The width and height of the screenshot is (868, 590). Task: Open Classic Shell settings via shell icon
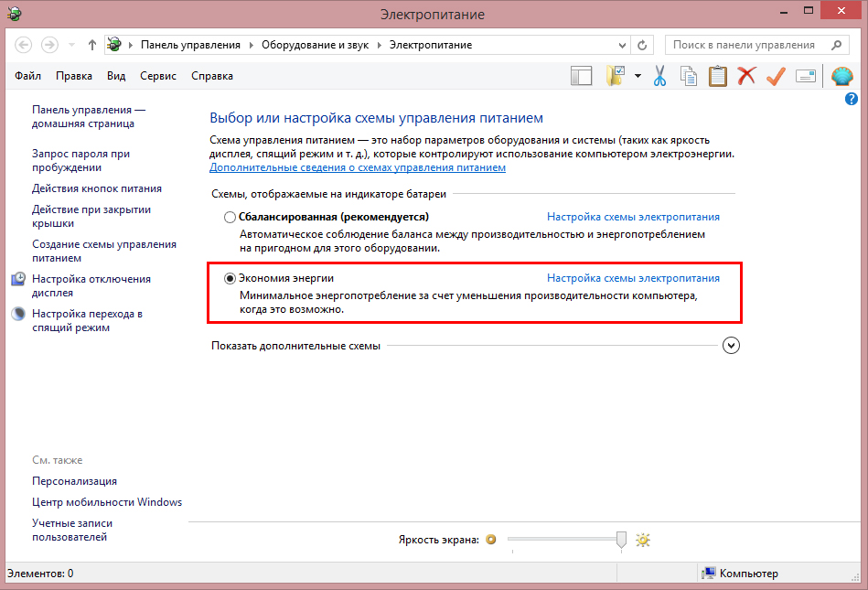(x=841, y=76)
